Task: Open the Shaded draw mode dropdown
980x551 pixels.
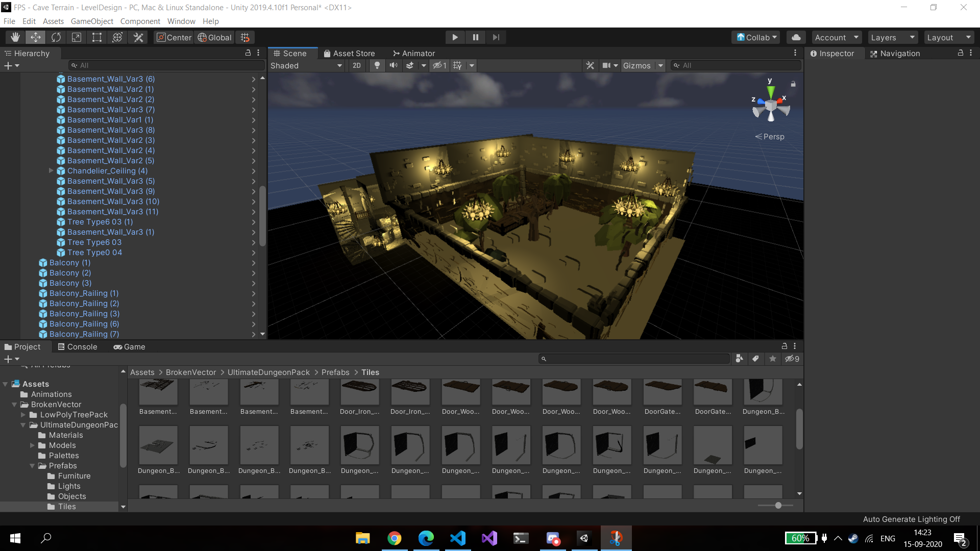Action: click(306, 65)
